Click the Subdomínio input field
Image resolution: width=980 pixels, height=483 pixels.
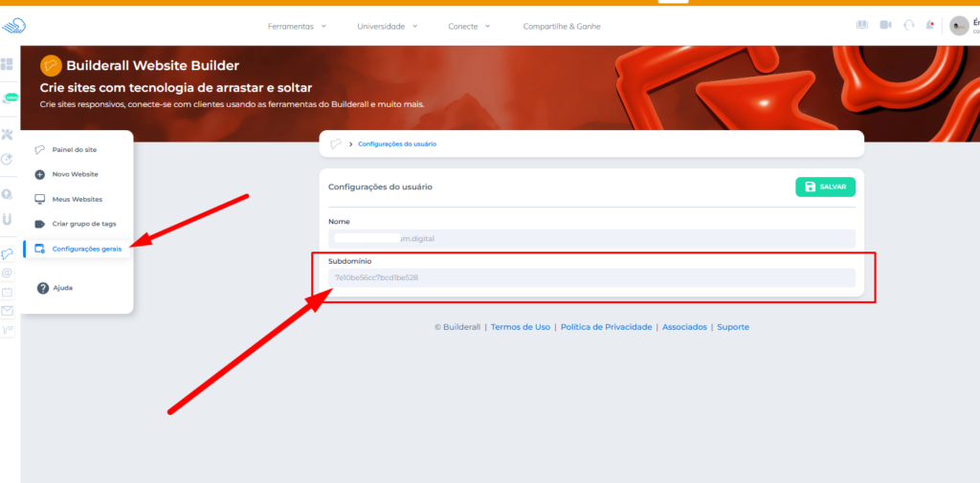pyautogui.click(x=590, y=277)
